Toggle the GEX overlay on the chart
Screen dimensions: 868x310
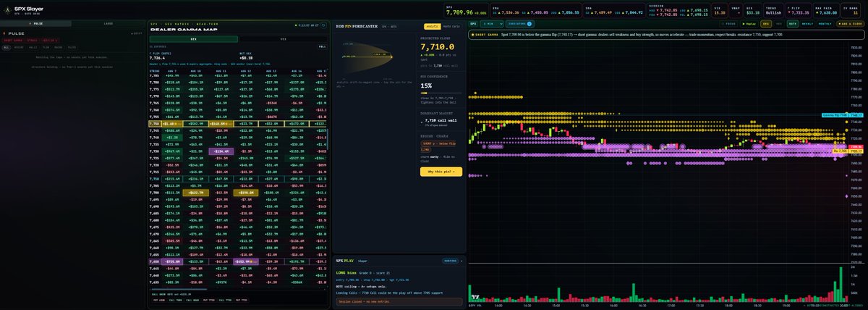[x=766, y=24]
